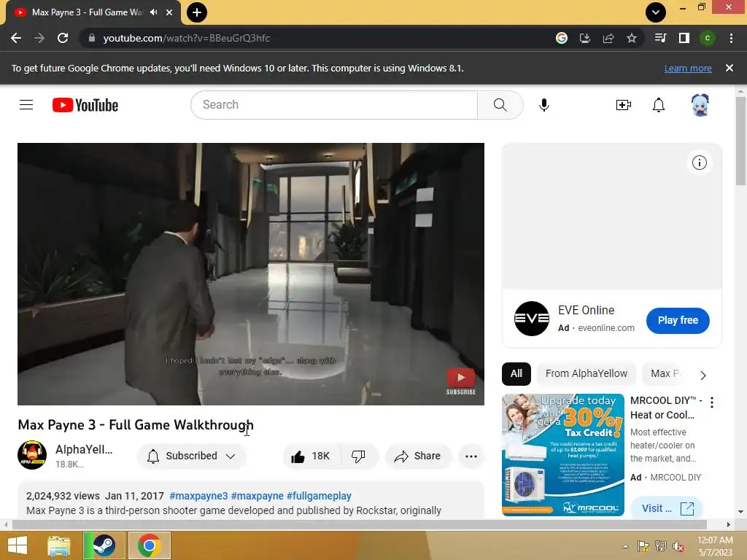This screenshot has width=747, height=560.
Task: Open the three-dot more actions button under the video
Action: point(471,456)
